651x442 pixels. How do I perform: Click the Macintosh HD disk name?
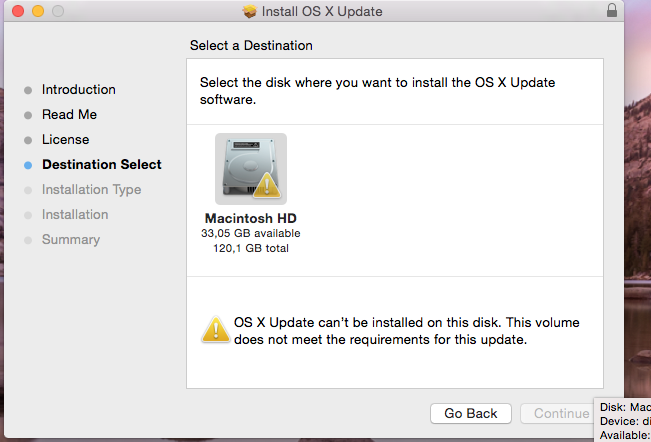[251, 218]
